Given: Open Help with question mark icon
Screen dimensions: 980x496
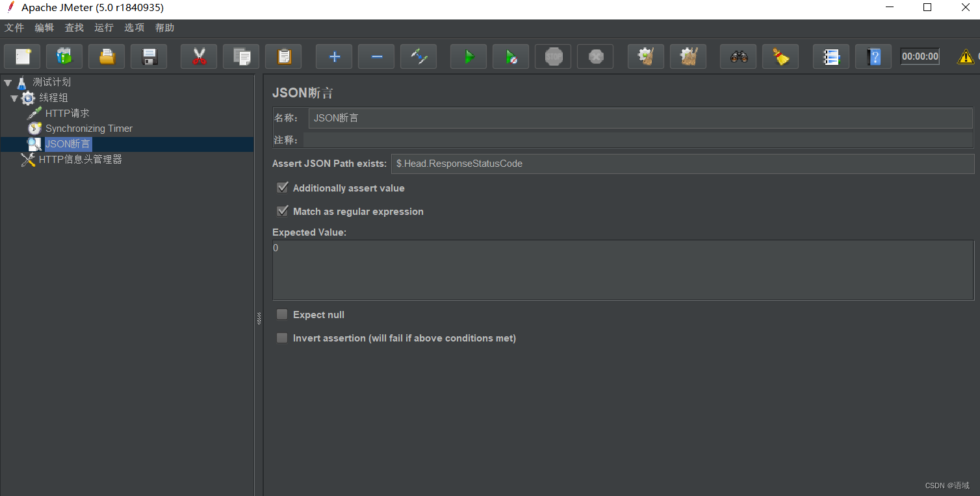Looking at the screenshot, I should click(x=873, y=56).
